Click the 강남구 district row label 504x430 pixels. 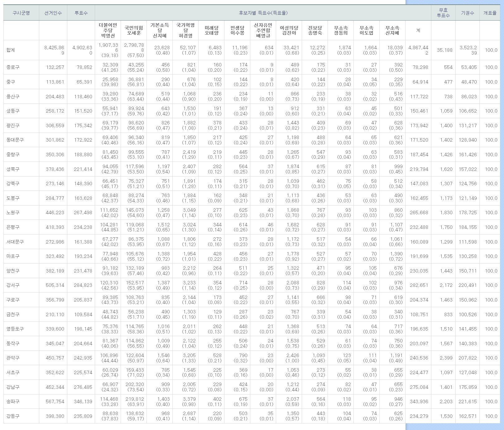pyautogui.click(x=13, y=387)
